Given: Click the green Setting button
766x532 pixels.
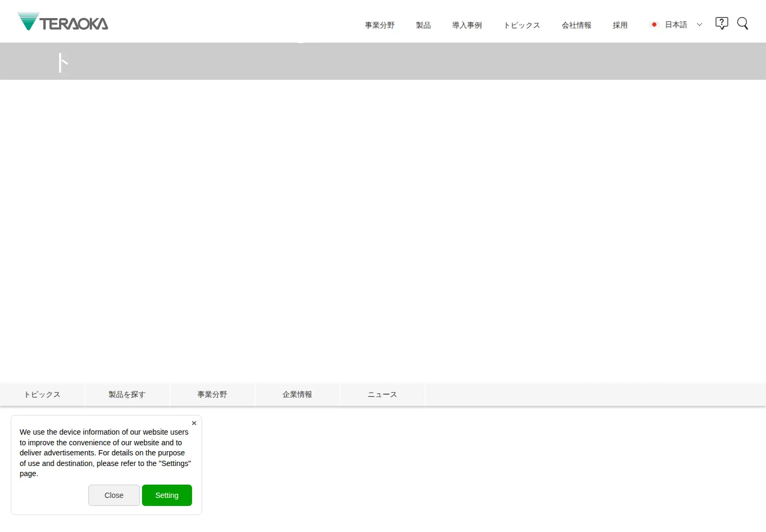Looking at the screenshot, I should pyautogui.click(x=167, y=495).
